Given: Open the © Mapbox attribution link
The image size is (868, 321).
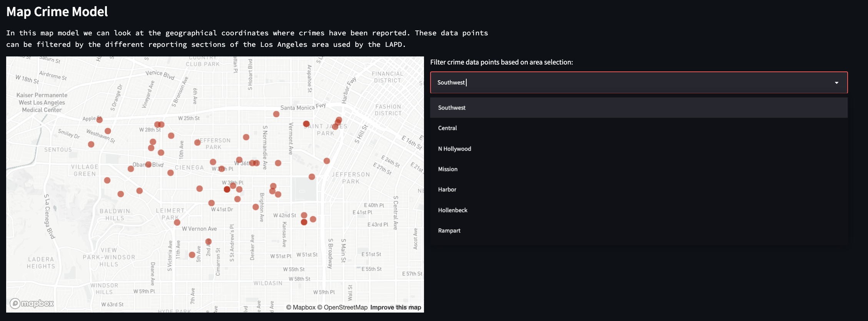Looking at the screenshot, I should 301,307.
